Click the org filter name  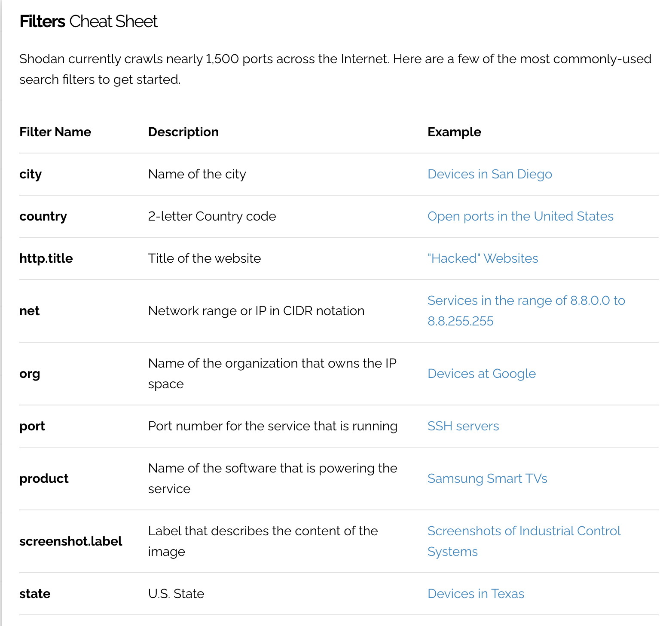[x=30, y=374]
